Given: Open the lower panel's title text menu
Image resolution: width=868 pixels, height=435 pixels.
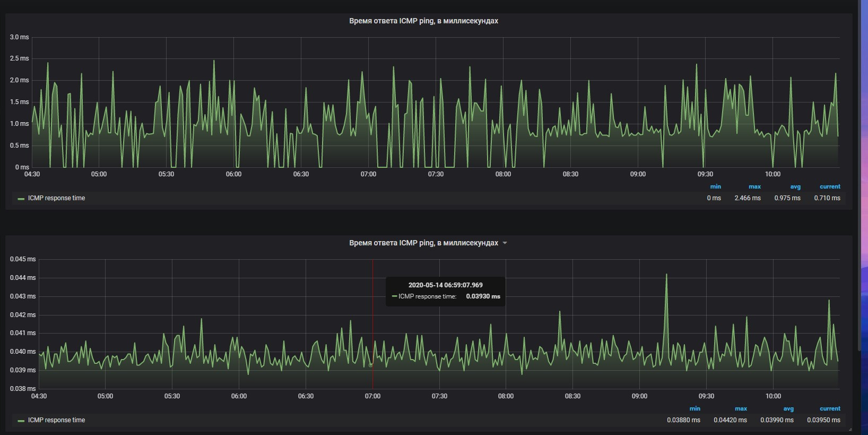Looking at the screenshot, I should pyautogui.click(x=423, y=243).
